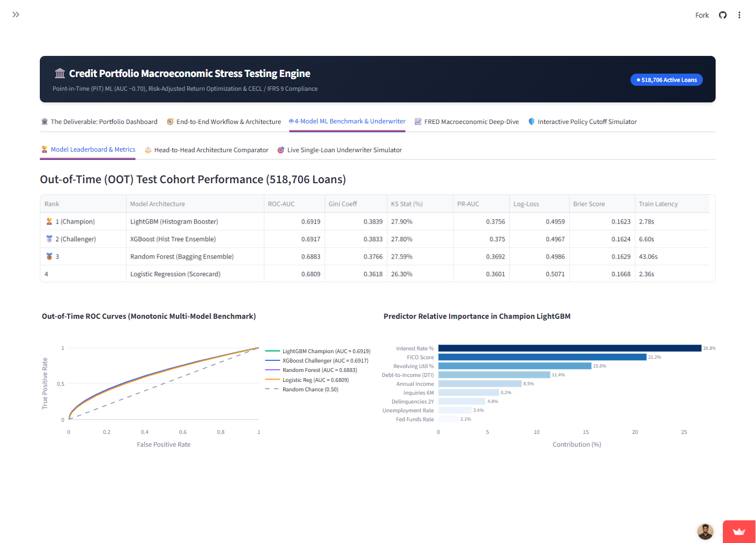
Task: Open the GitHub repository icon
Action: pos(723,15)
